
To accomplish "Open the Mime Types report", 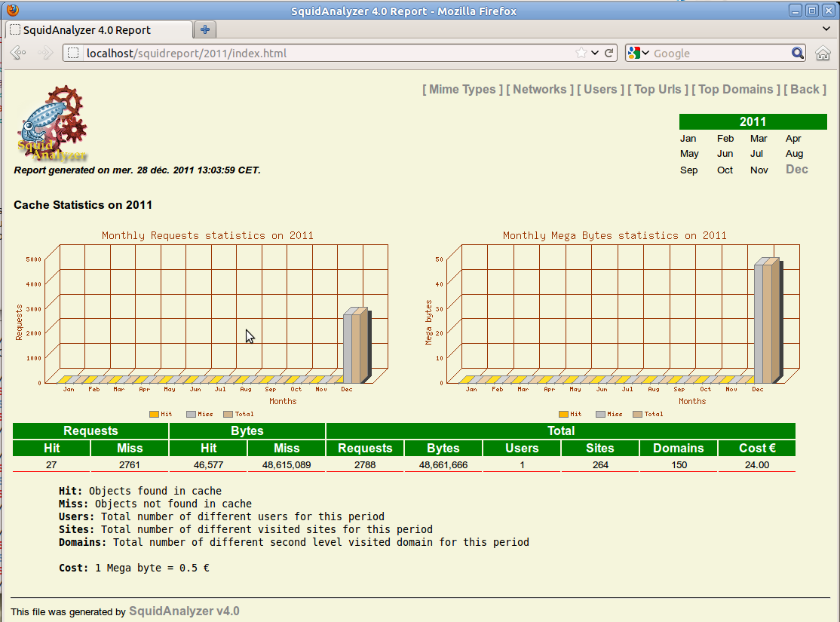I will pos(463,89).
